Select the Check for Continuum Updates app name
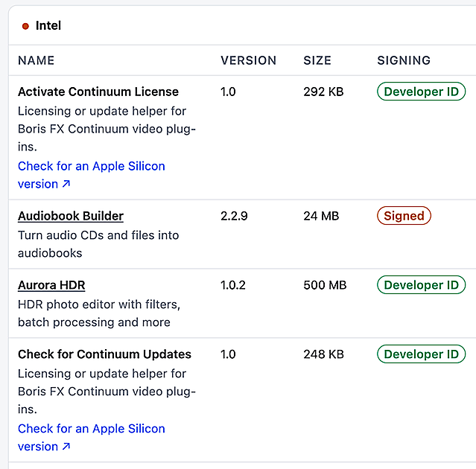This screenshot has height=469, width=476. 104,354
